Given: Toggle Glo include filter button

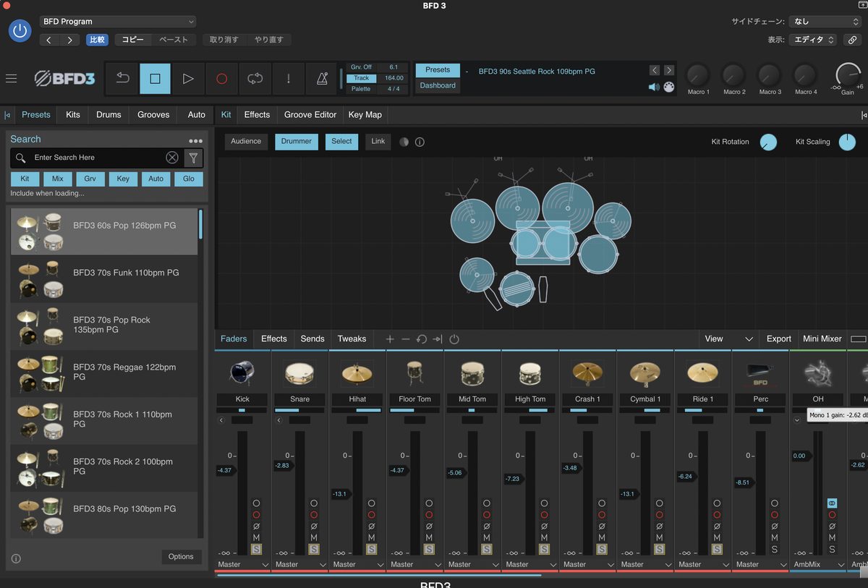Looking at the screenshot, I should 189,179.
